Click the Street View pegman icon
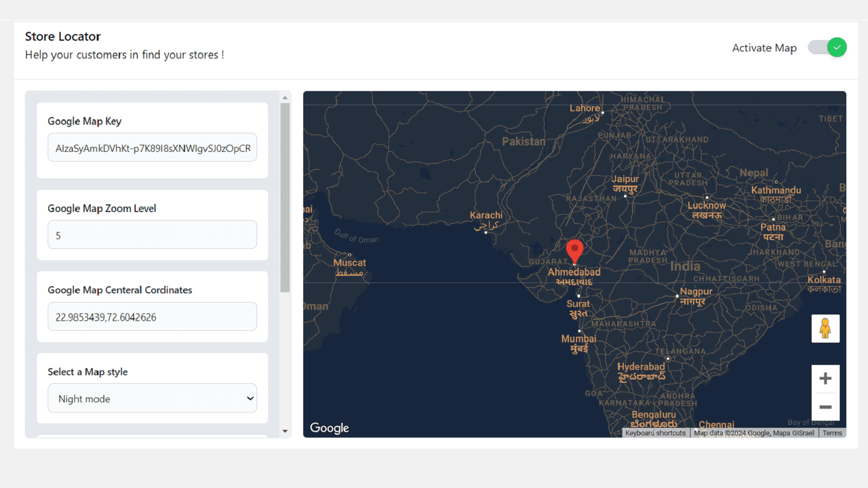Screen dimensions: 868x488 click(825, 329)
